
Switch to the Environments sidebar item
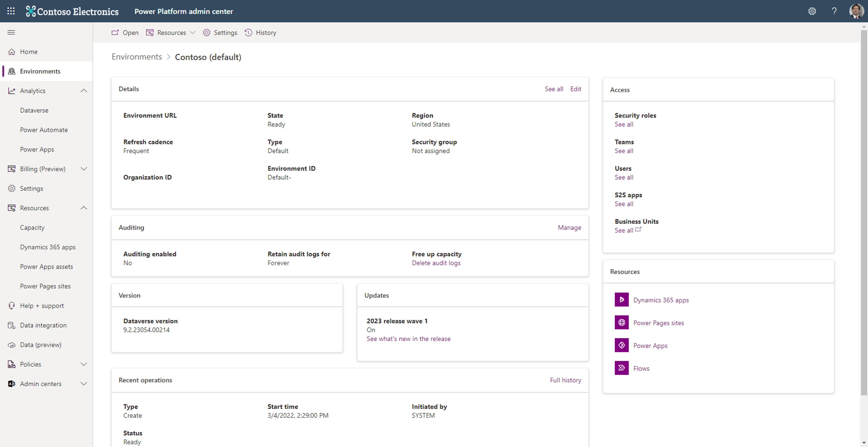(x=40, y=71)
